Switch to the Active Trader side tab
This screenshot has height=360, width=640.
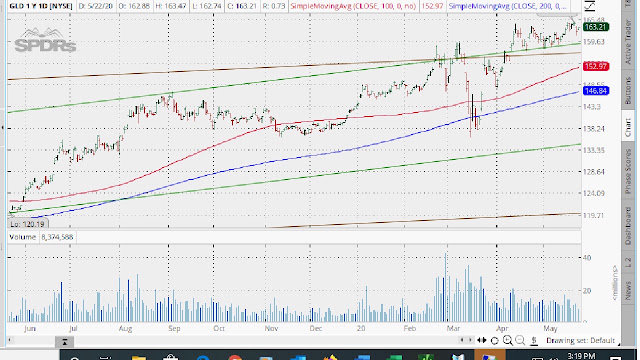tap(628, 42)
